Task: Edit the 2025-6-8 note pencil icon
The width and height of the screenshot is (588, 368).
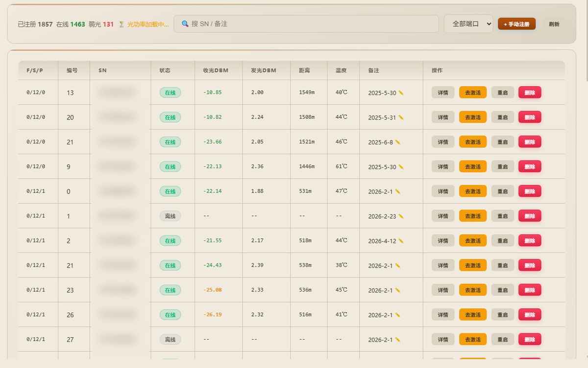Action: click(x=398, y=142)
